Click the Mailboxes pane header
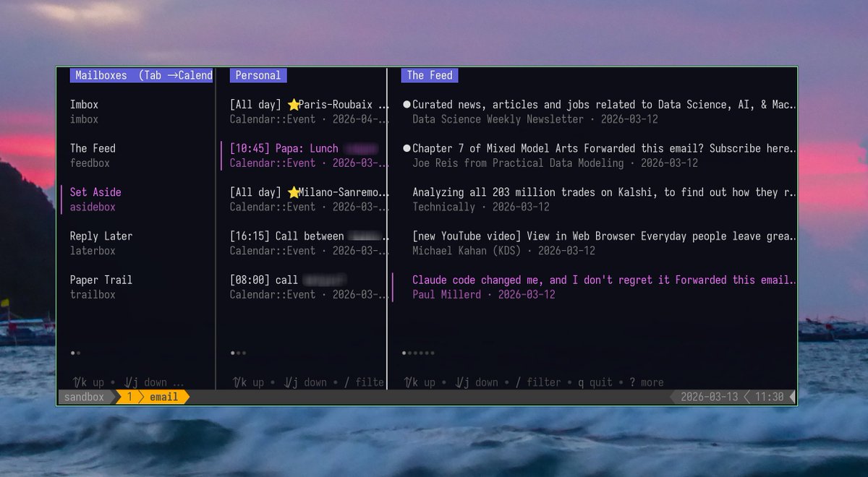This screenshot has width=868, height=477. click(142, 75)
